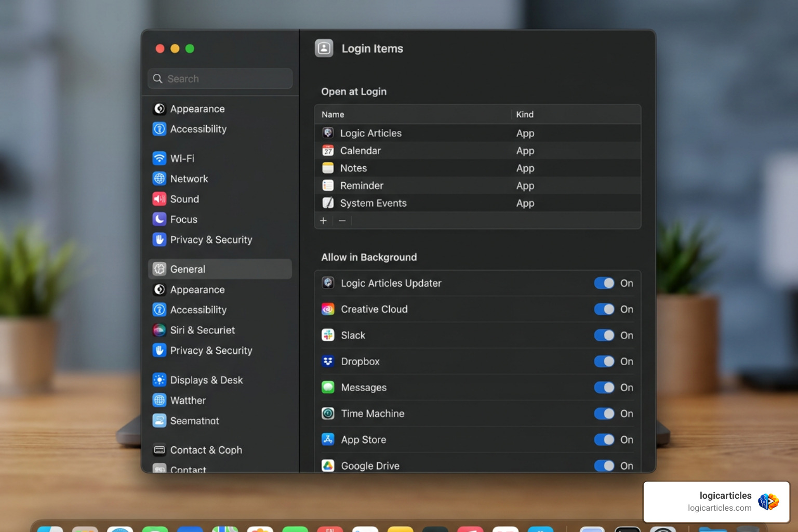Click the Reminder app icon
The image size is (798, 532).
pyautogui.click(x=328, y=185)
